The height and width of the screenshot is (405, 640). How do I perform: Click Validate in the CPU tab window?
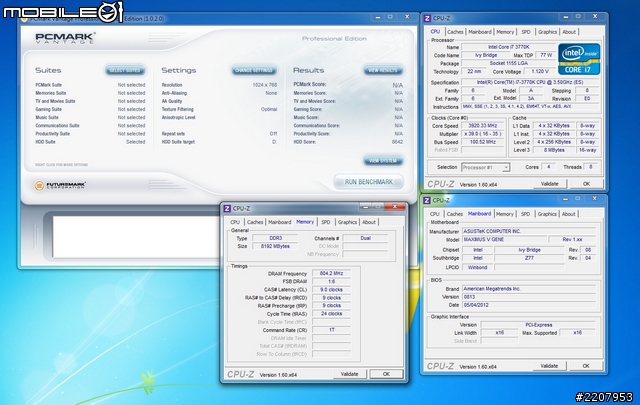549,184
